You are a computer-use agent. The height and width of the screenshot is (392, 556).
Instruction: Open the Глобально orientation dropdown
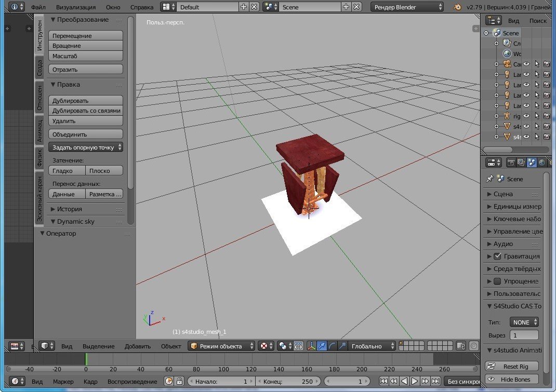[372, 346]
